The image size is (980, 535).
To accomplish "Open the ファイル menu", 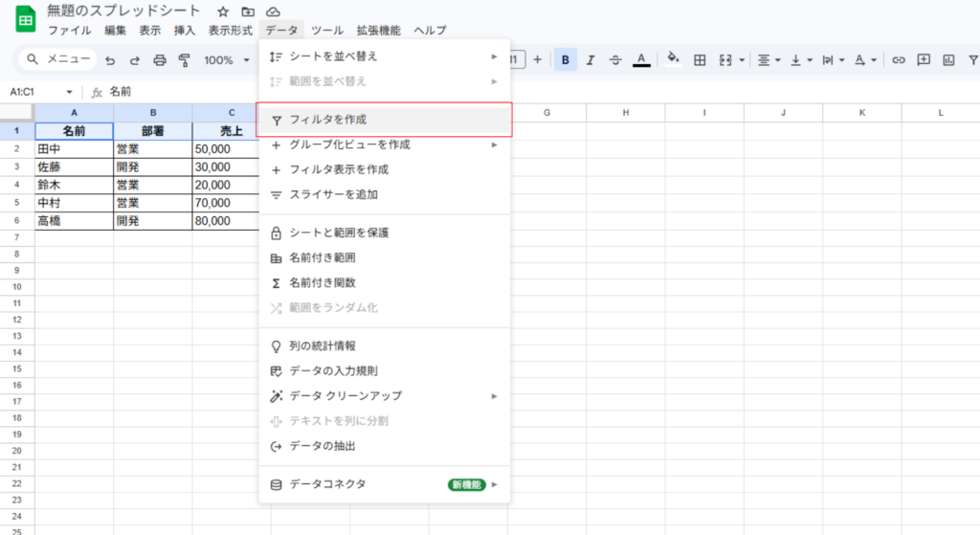I will (x=69, y=30).
